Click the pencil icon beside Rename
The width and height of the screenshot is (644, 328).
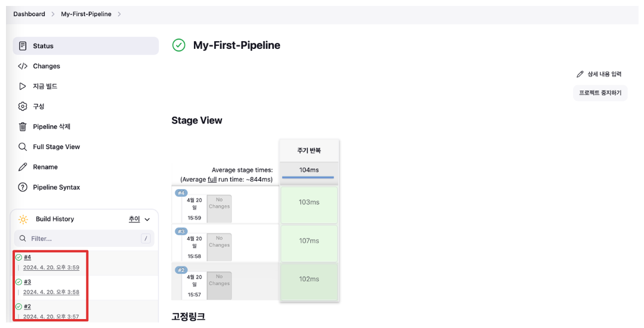(23, 167)
